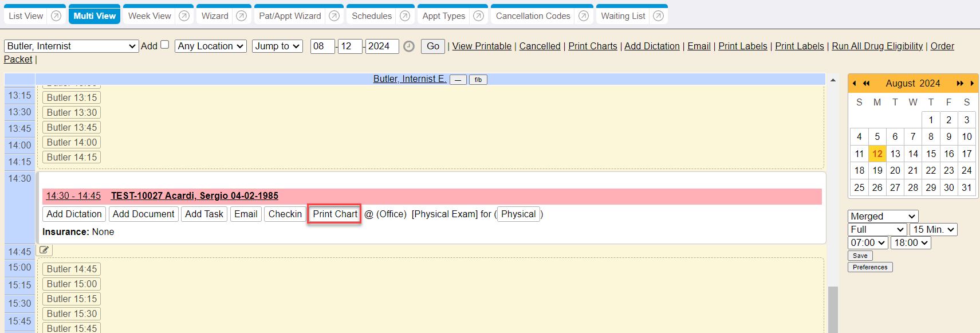The image size is (980, 333).
Task: Click single left arrow in calendar header
Action: (854, 83)
